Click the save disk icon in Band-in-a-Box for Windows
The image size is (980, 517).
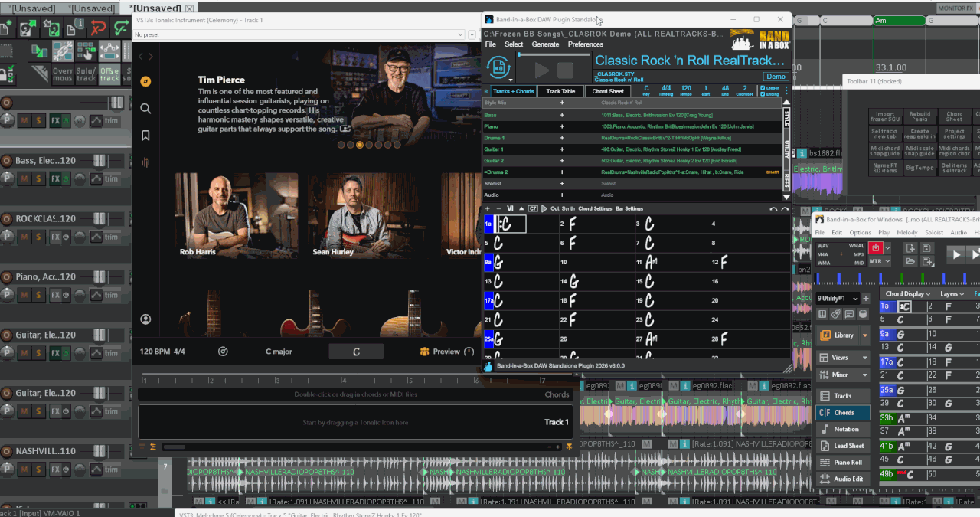[926, 248]
